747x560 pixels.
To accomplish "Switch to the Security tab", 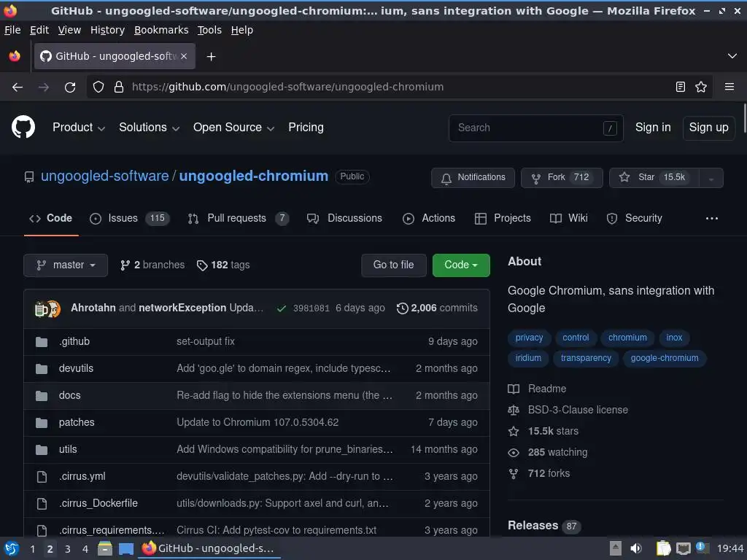I will tap(634, 218).
